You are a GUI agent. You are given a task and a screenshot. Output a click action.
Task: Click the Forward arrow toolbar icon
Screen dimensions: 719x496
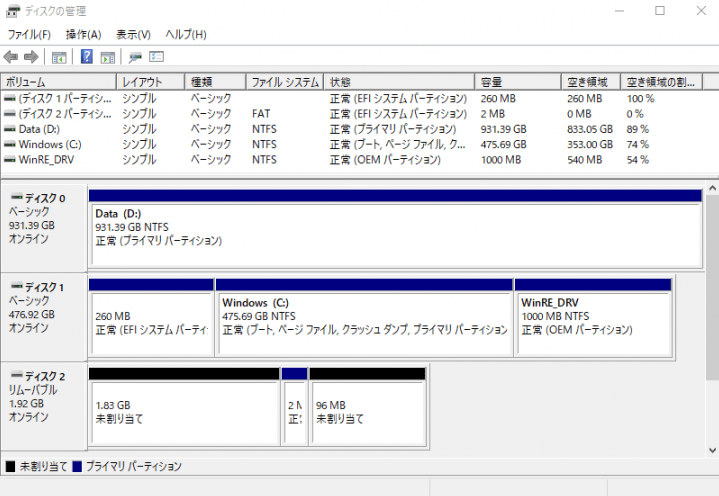(x=31, y=57)
